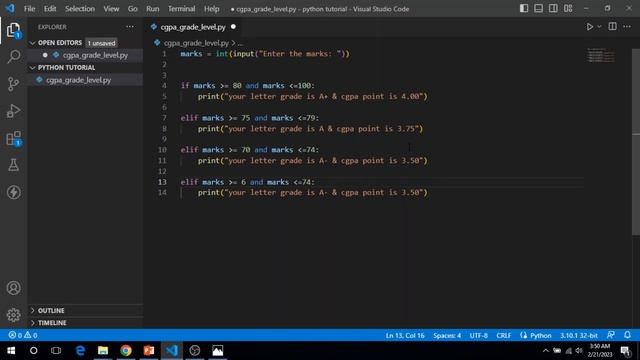Open Run and Debug view icon
640x360 pixels.
pyautogui.click(x=13, y=111)
